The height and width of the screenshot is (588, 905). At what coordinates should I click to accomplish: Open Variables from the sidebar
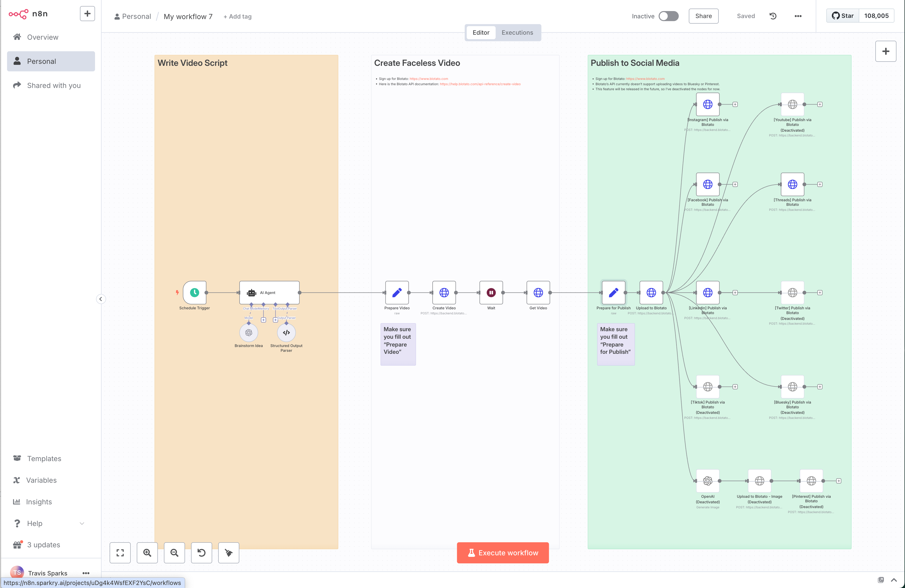(51, 480)
